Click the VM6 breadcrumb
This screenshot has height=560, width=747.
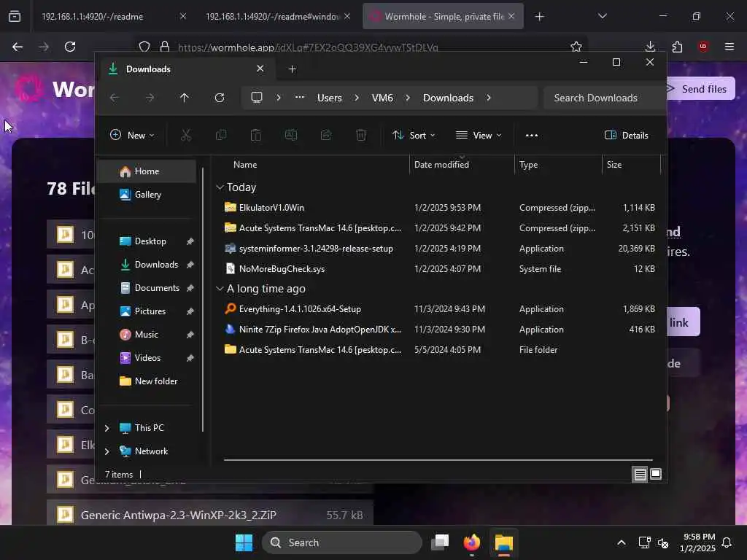pos(382,98)
